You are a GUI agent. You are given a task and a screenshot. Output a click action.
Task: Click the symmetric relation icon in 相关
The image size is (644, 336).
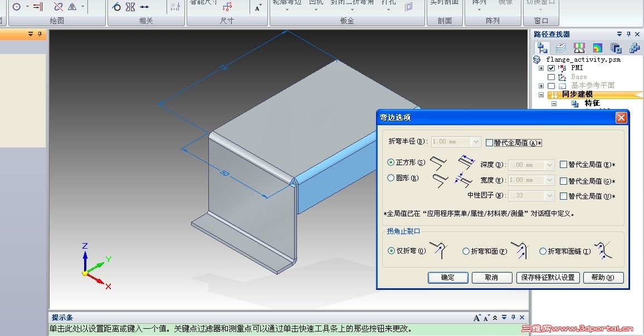click(130, 7)
